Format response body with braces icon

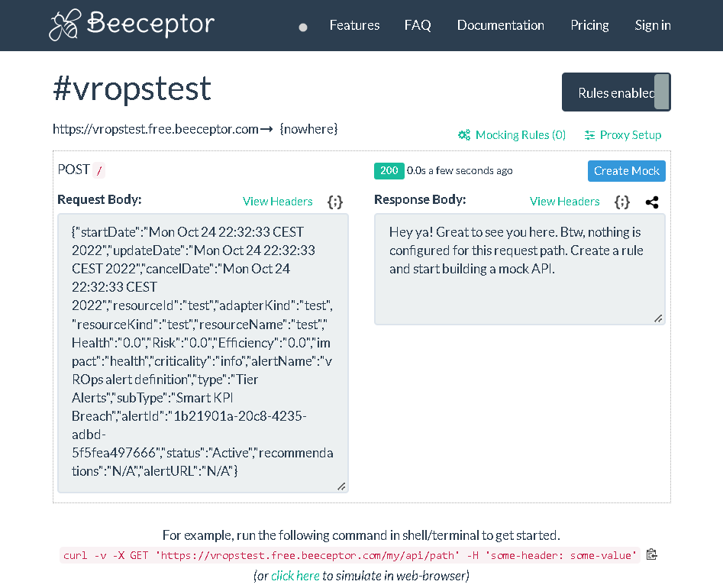(x=622, y=202)
